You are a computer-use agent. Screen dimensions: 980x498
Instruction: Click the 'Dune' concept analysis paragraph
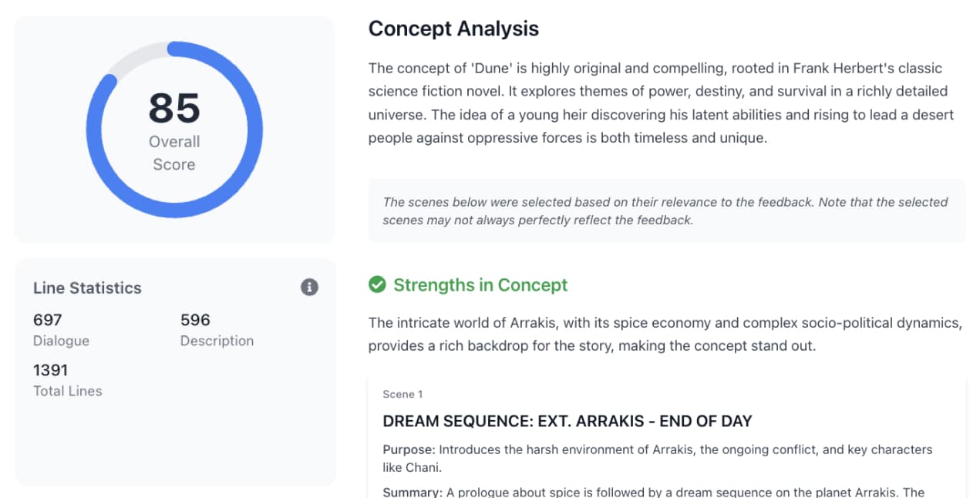tap(662, 103)
